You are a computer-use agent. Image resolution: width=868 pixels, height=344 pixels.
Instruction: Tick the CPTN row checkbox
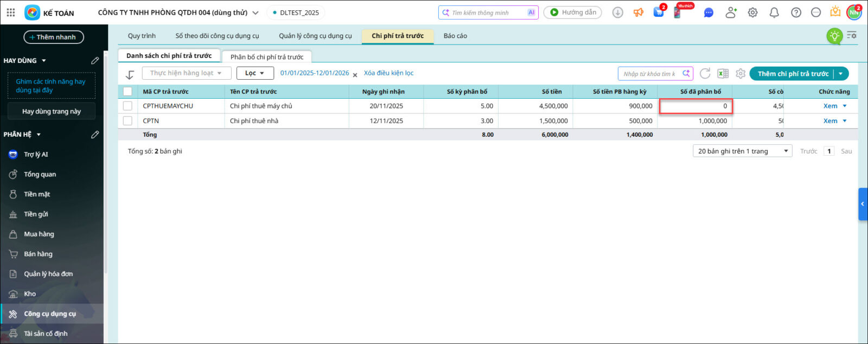[127, 120]
